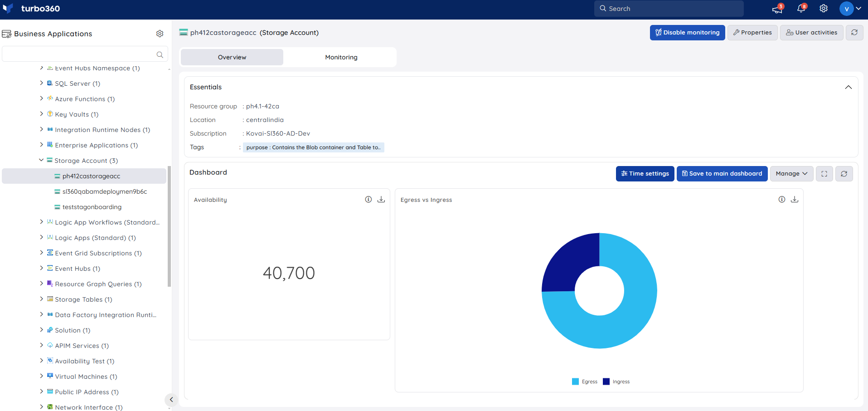Expand the Key Vaults node
The height and width of the screenshot is (411, 868).
point(42,114)
